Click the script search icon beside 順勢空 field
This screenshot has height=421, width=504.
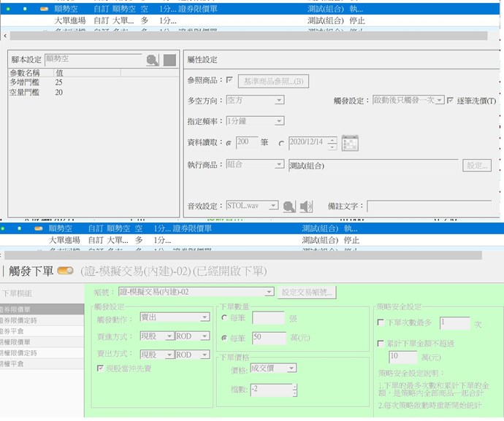(x=152, y=61)
